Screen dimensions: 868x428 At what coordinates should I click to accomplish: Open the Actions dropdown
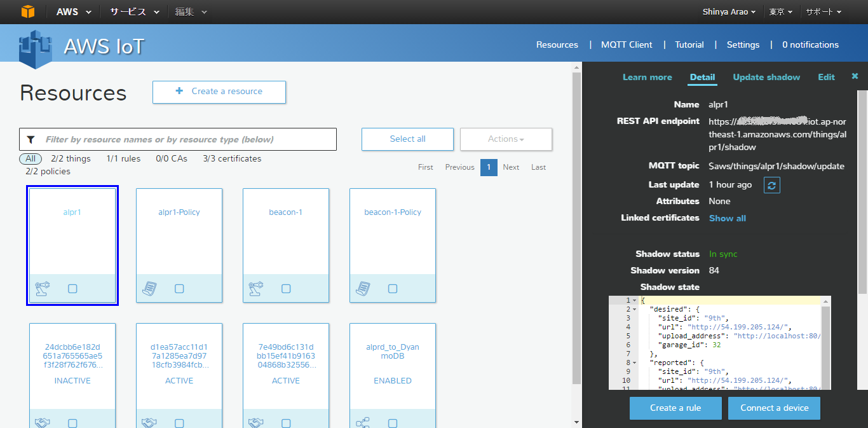pyautogui.click(x=506, y=139)
